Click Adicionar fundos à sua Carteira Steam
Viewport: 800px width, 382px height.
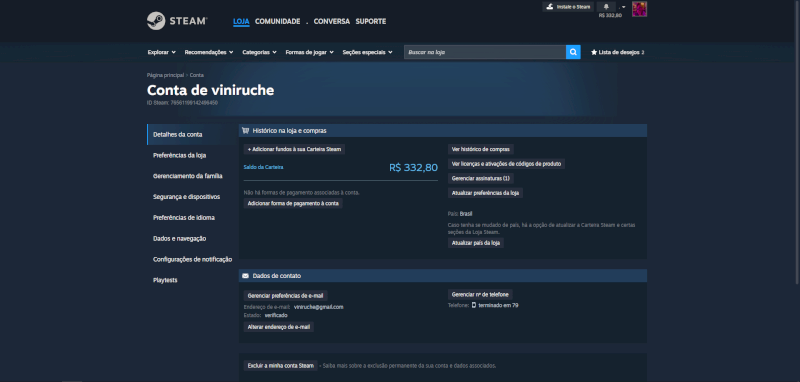pyautogui.click(x=294, y=149)
